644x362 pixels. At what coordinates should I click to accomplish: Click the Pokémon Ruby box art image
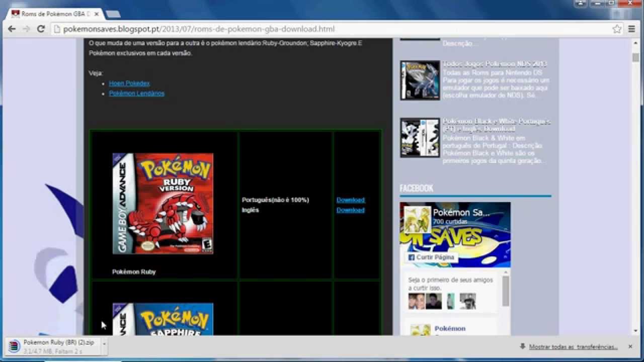[163, 204]
